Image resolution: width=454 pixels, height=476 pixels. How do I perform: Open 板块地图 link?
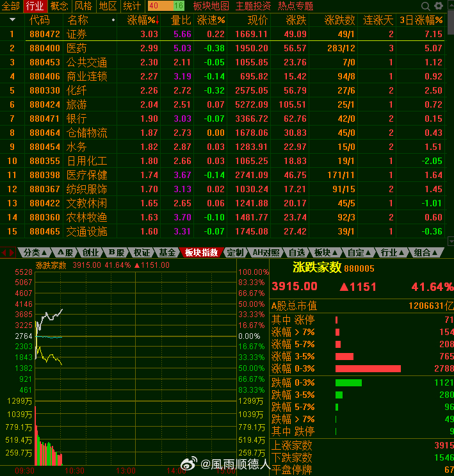pos(211,6)
